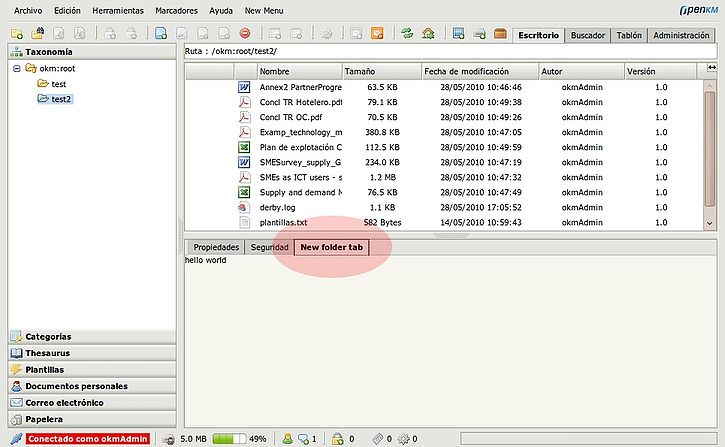Click the greyed add subscription icon
Viewport: 725px width, 447px height.
[356, 33]
